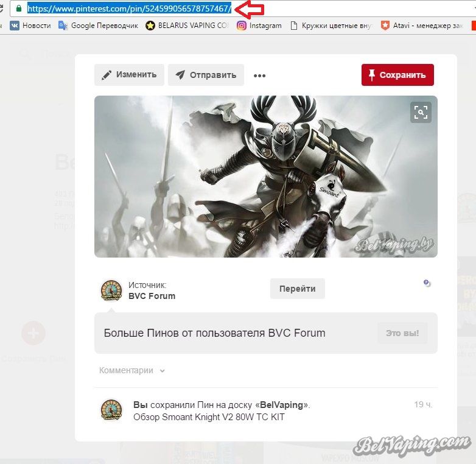This screenshot has width=476, height=464.
Task: Click the Отправить send button
Action: click(x=206, y=75)
